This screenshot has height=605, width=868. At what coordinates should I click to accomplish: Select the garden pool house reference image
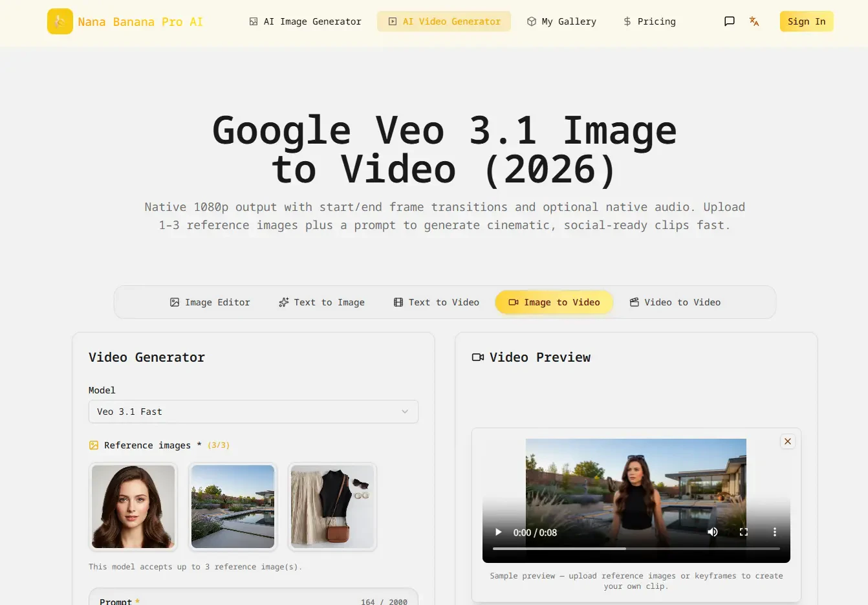click(x=233, y=507)
